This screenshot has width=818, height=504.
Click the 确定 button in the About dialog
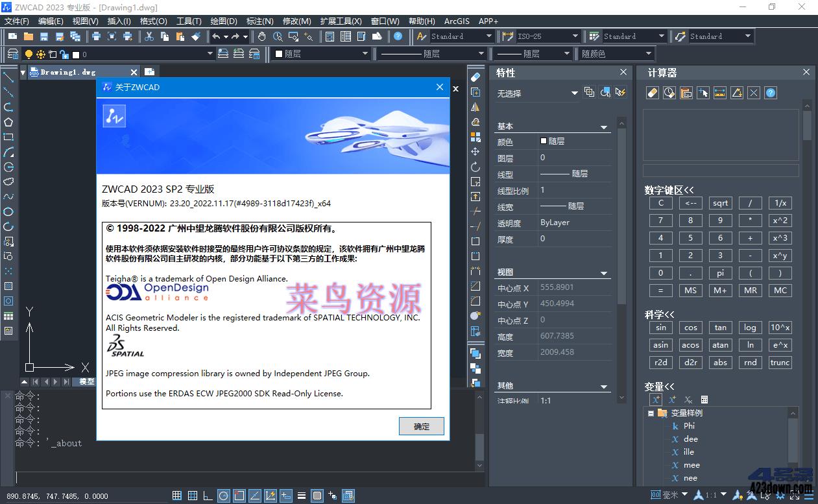point(420,426)
